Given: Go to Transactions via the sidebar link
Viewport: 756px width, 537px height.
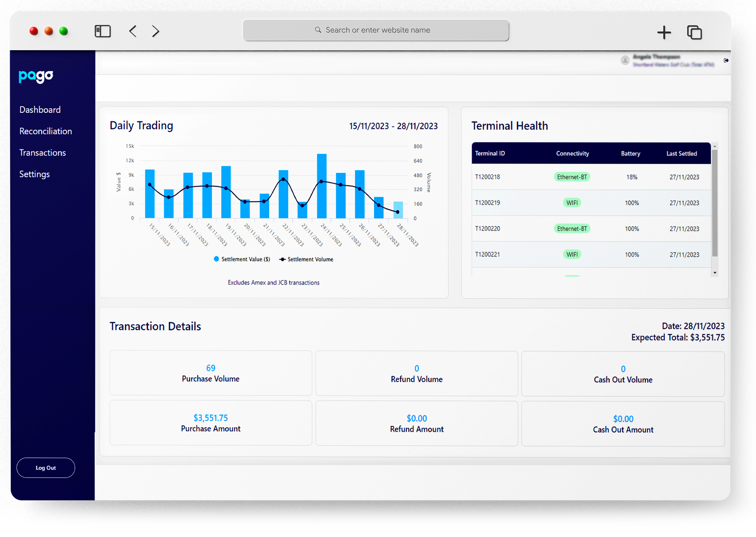Looking at the screenshot, I should tap(42, 152).
